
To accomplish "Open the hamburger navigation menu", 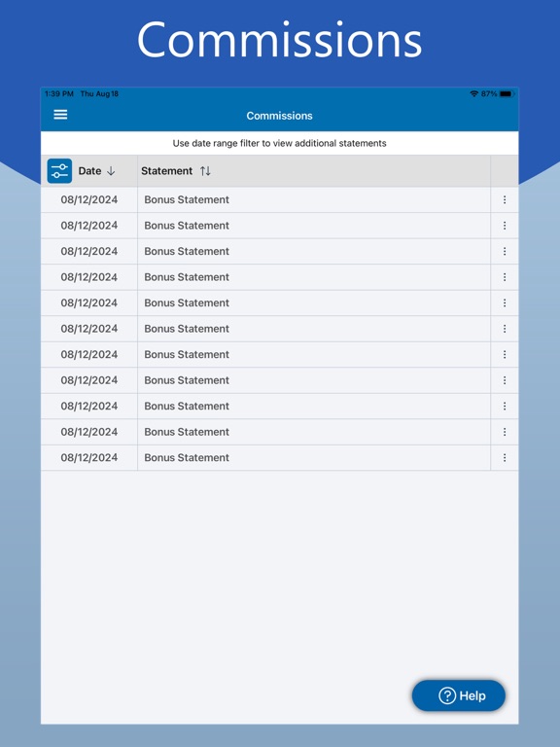I will pyautogui.click(x=60, y=115).
